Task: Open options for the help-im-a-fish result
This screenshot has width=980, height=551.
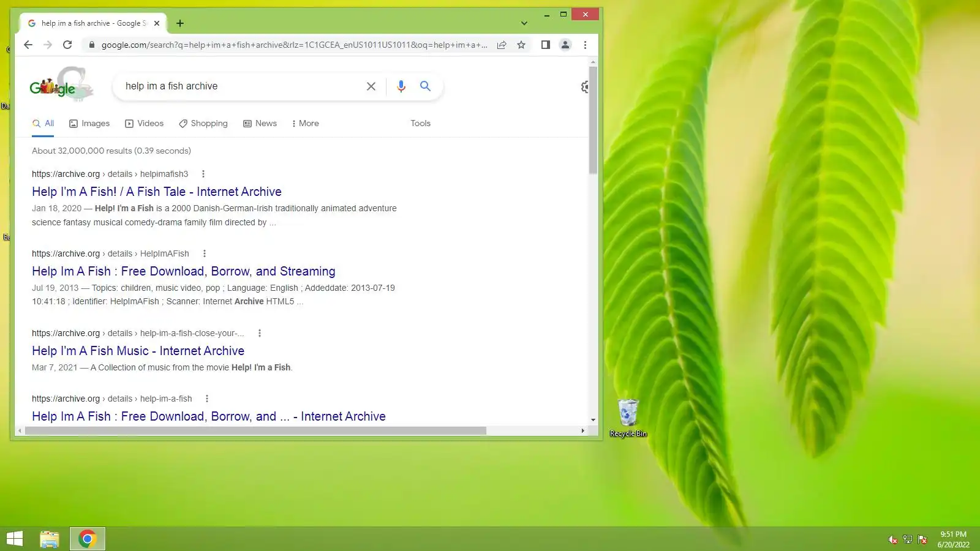Action: (207, 399)
